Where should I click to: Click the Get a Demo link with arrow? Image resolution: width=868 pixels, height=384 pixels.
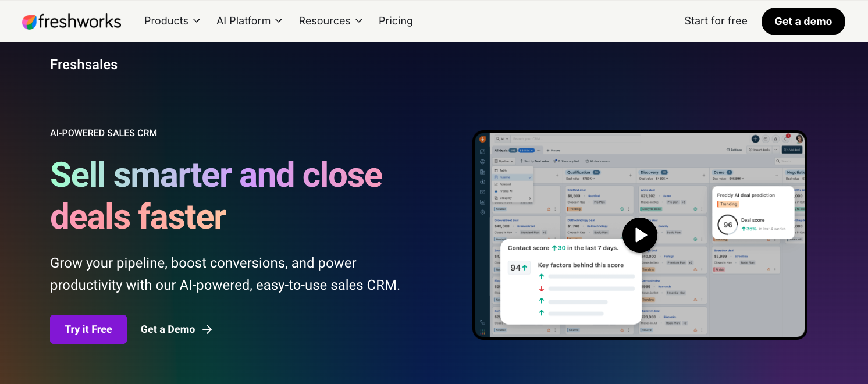[x=176, y=329]
